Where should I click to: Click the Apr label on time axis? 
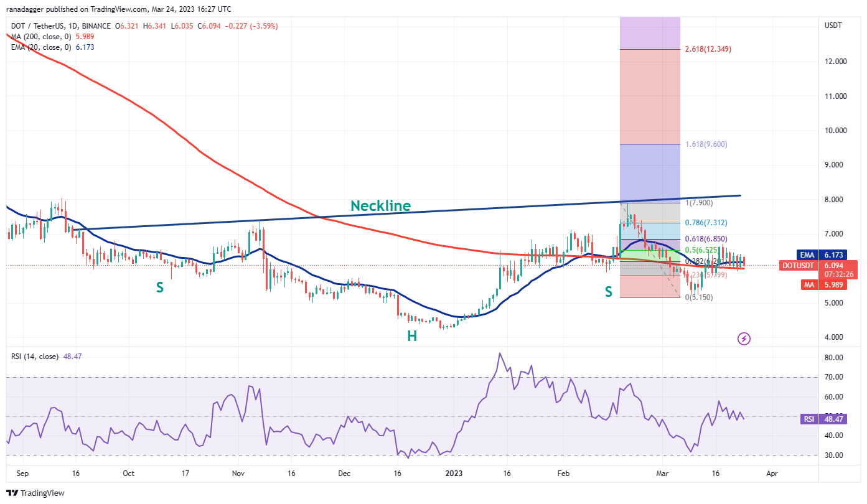click(772, 474)
